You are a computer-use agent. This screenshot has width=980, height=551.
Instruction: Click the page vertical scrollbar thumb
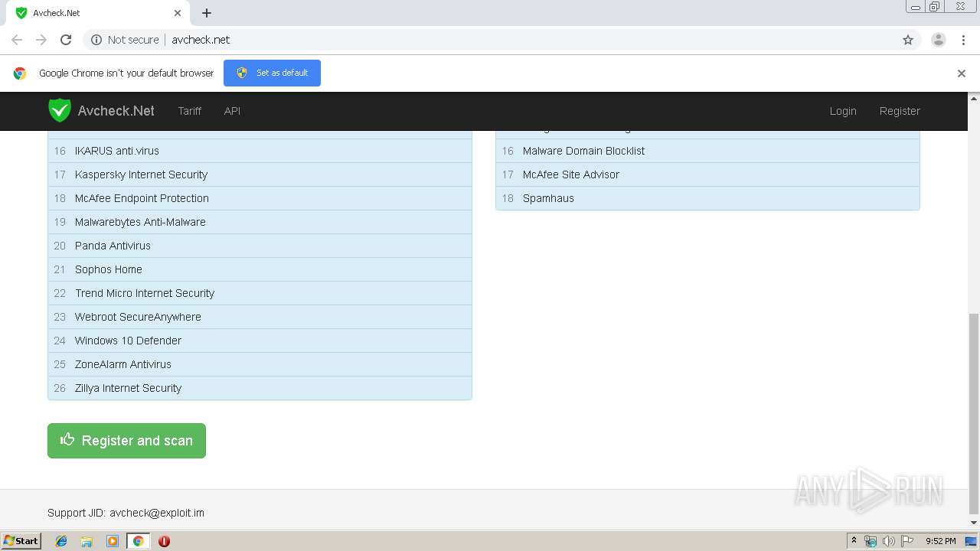(974, 413)
